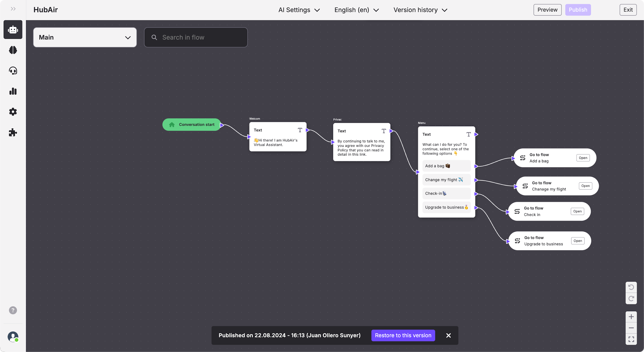Image resolution: width=644 pixels, height=352 pixels.
Task: Zoom in with the plus button
Action: pos(631,317)
